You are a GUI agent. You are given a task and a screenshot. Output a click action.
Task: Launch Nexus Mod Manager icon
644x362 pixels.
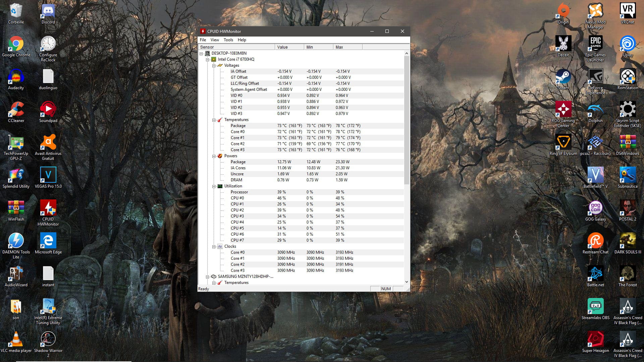(595, 16)
